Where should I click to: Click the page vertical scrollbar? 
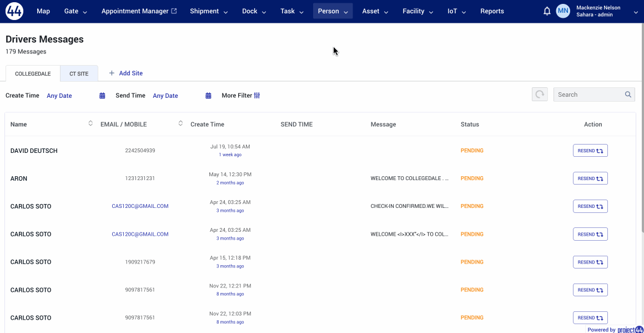tap(642, 127)
